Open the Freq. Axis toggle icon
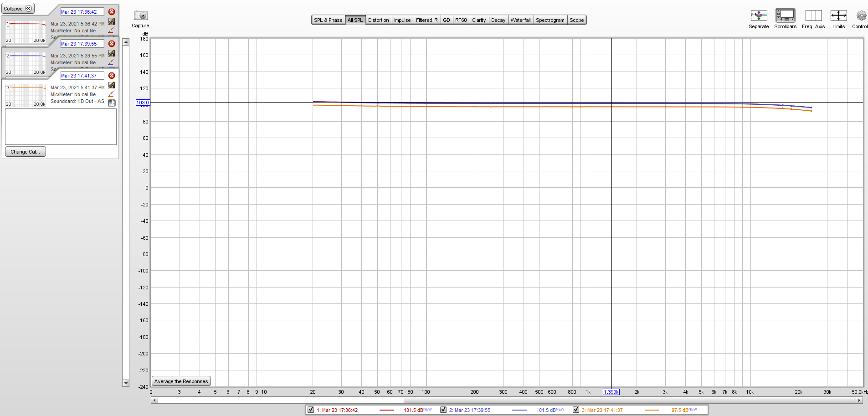The image size is (868, 416). click(x=813, y=15)
